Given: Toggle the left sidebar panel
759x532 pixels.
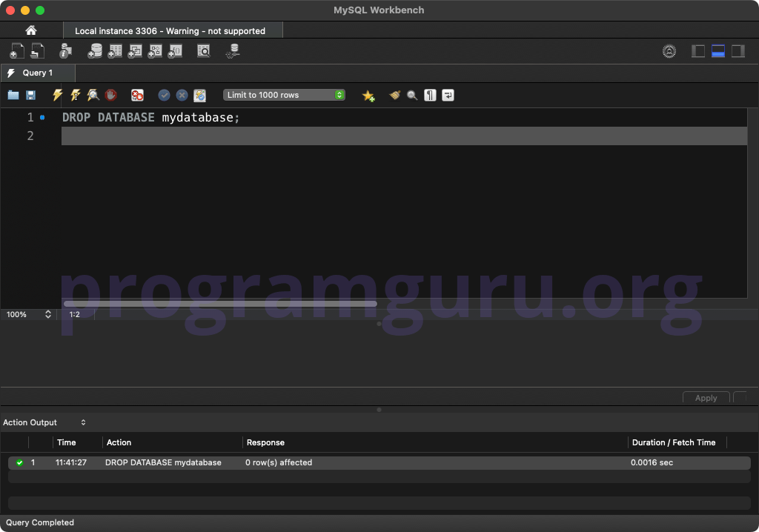Looking at the screenshot, I should coord(698,51).
